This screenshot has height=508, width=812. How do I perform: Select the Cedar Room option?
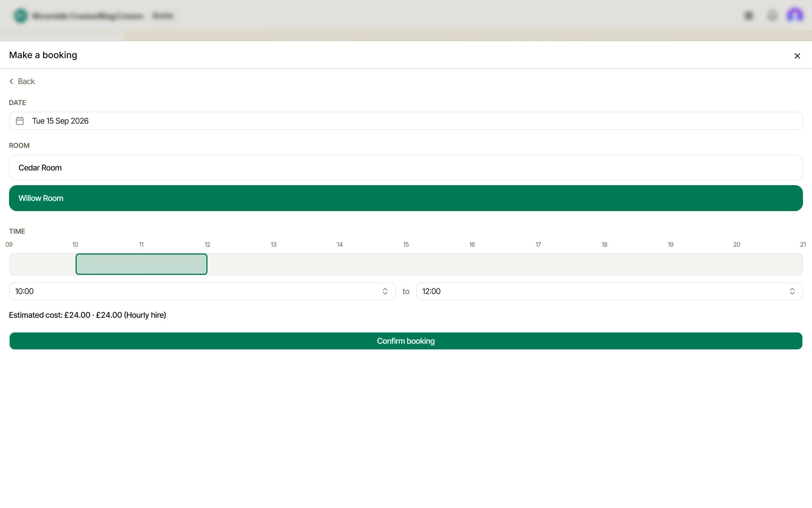point(406,168)
